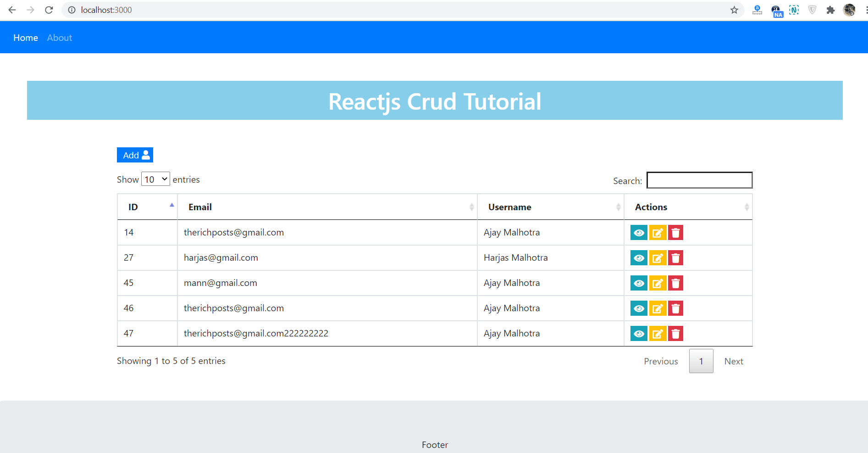View the record with ID 47
868x453 pixels.
point(639,333)
